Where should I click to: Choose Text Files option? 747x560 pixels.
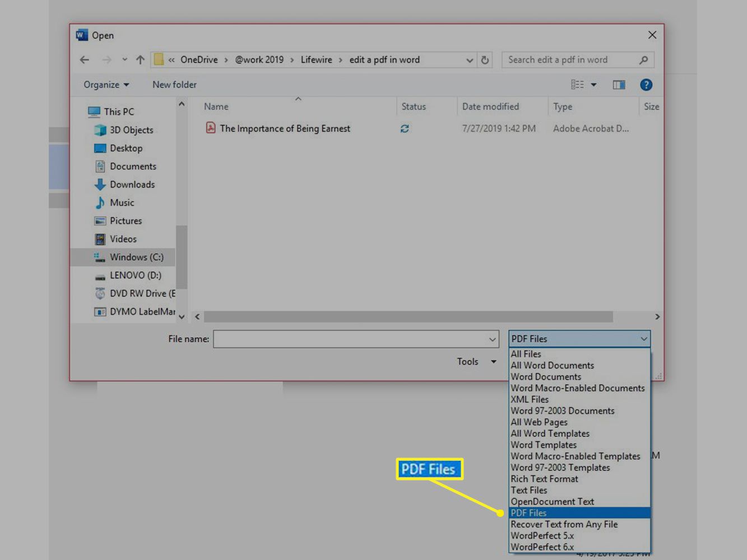(579, 490)
